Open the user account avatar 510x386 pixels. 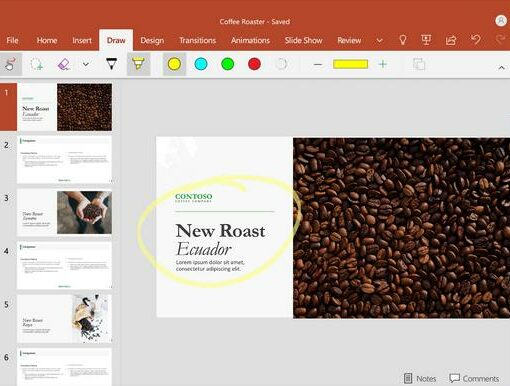501,21
